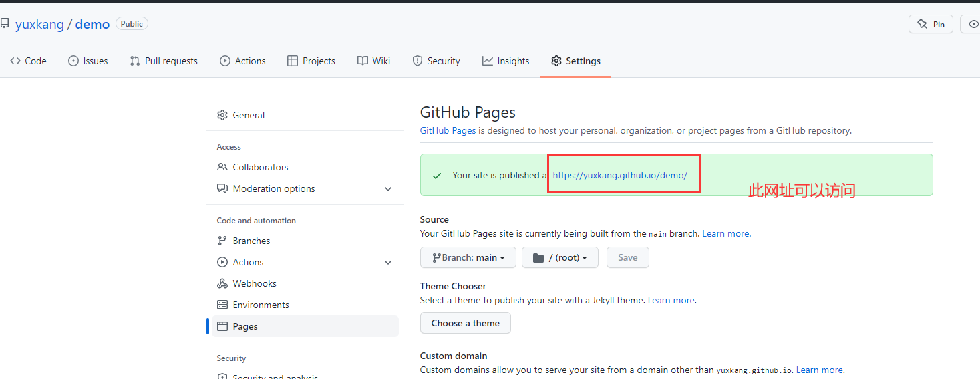Open the published site URL yuxkang.github.io/demo
The width and height of the screenshot is (980, 379).
pyautogui.click(x=620, y=175)
